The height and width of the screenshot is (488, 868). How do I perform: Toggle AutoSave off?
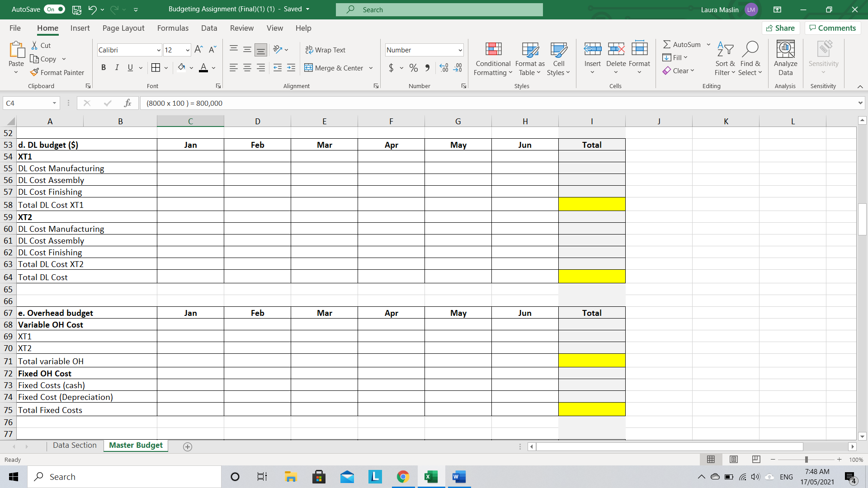pyautogui.click(x=54, y=9)
